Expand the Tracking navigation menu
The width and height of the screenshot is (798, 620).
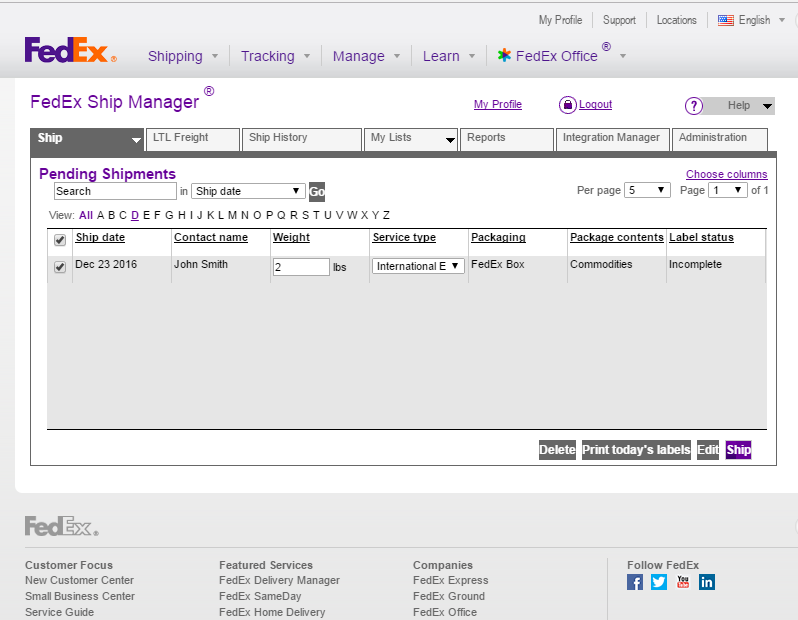coord(275,56)
